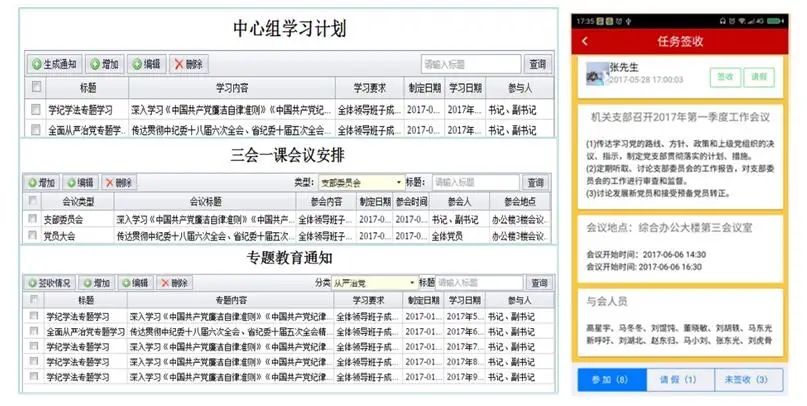This screenshot has height=406, width=807.
Task: Open the 类型 dropdown showing 支部委员会
Action: tap(361, 183)
